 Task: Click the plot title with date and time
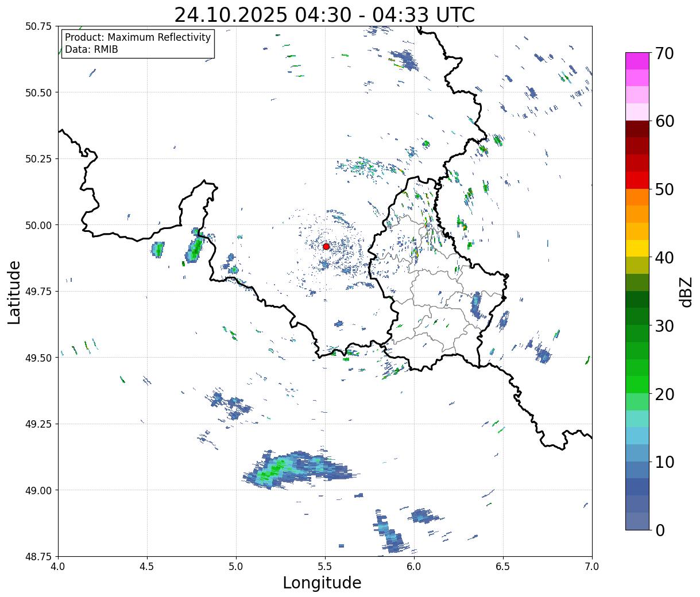pyautogui.click(x=324, y=14)
